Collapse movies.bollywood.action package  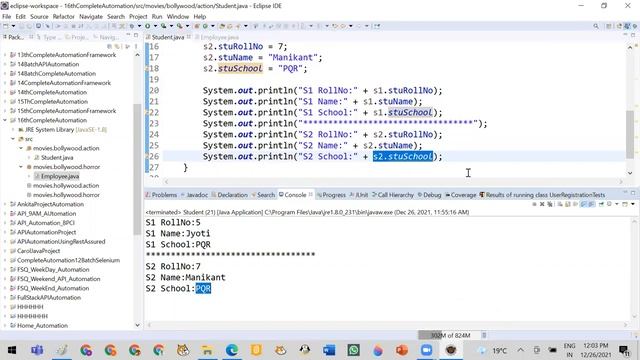click(x=21, y=148)
